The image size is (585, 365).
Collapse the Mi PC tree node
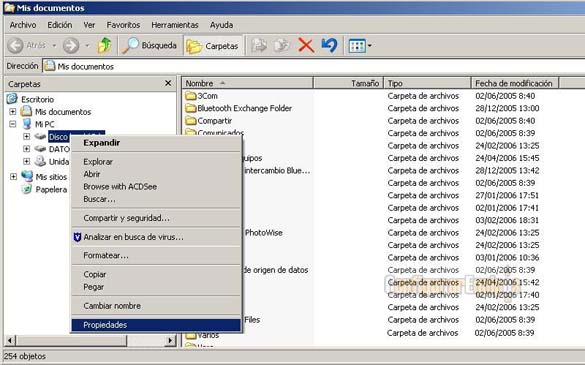click(x=13, y=124)
